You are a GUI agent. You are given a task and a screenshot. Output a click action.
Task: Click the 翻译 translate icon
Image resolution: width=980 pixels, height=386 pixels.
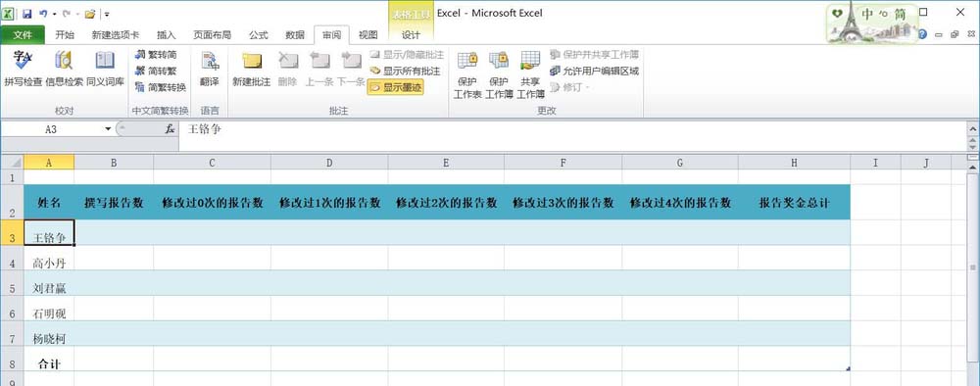tap(210, 69)
